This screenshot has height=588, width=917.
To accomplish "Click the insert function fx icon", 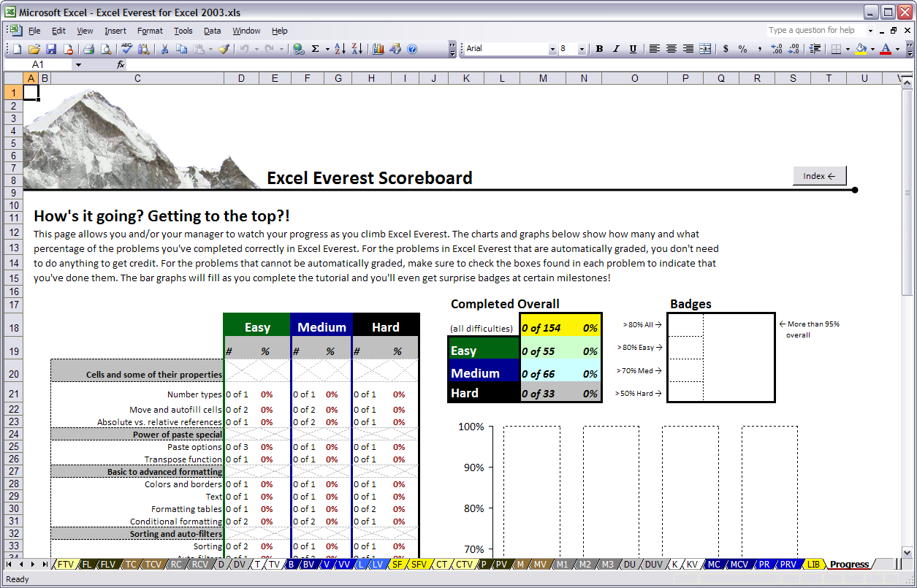I will (121, 64).
